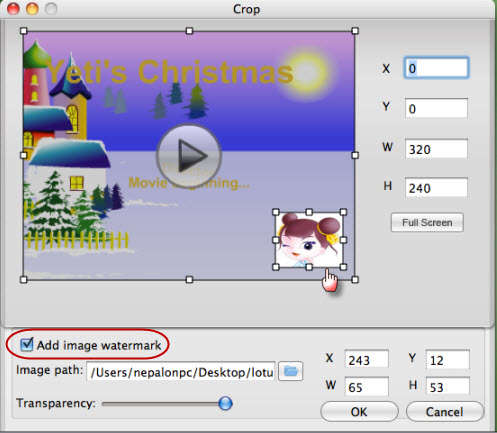Viewport: 497px width, 433px height.
Task: Click the OK button
Action: 359,412
